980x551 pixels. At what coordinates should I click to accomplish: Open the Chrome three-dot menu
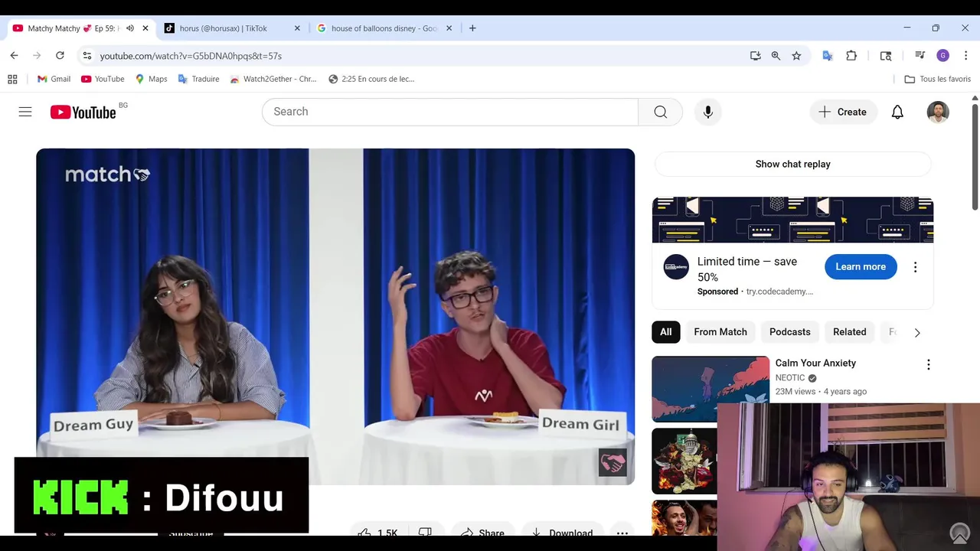(x=965, y=56)
